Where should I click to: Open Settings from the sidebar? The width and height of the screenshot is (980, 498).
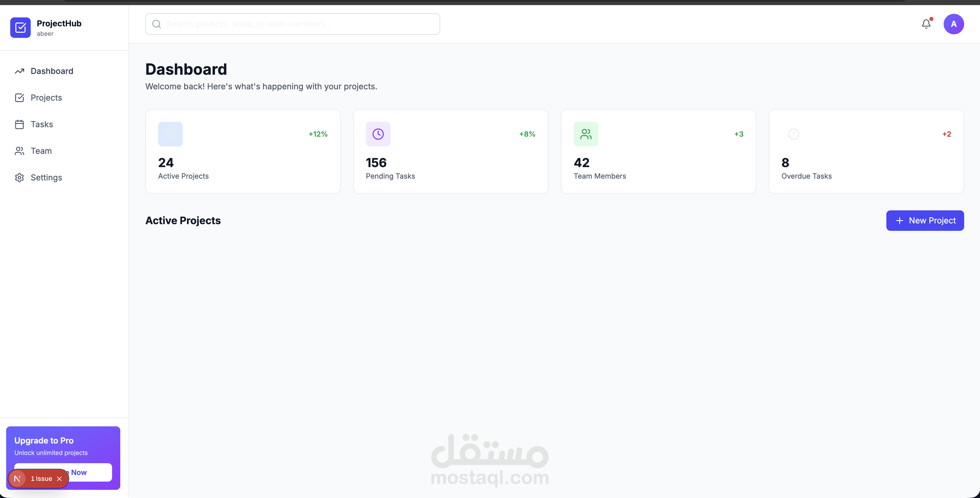pyautogui.click(x=64, y=178)
